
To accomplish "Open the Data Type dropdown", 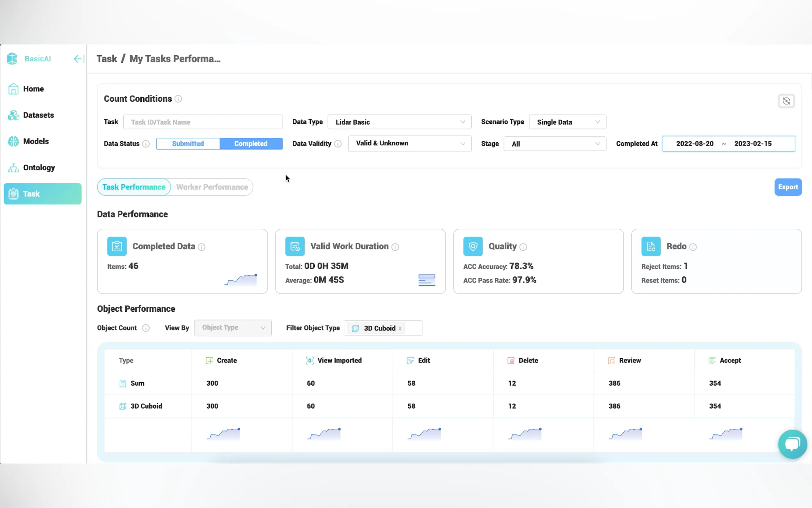I will click(399, 122).
